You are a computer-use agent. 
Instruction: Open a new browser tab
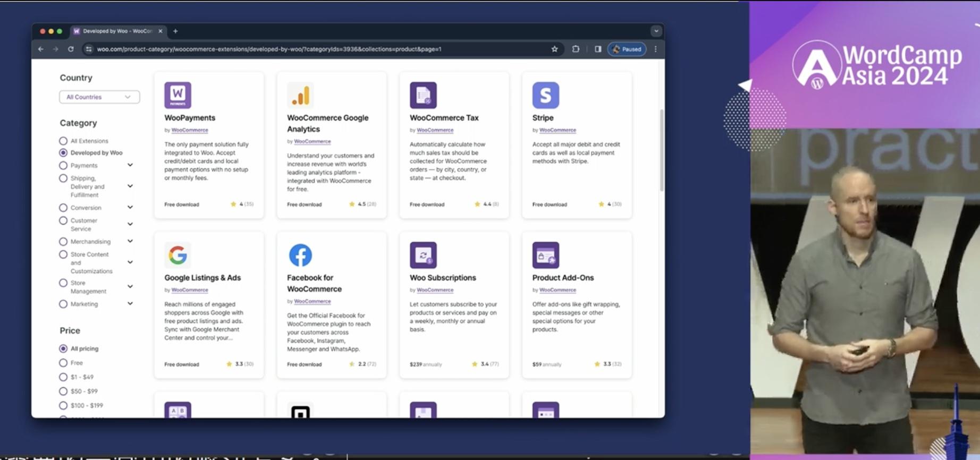pyautogui.click(x=175, y=31)
